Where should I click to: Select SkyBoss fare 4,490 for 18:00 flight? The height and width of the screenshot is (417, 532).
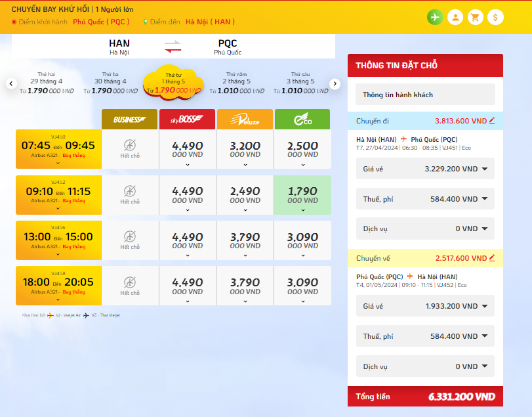(x=187, y=286)
